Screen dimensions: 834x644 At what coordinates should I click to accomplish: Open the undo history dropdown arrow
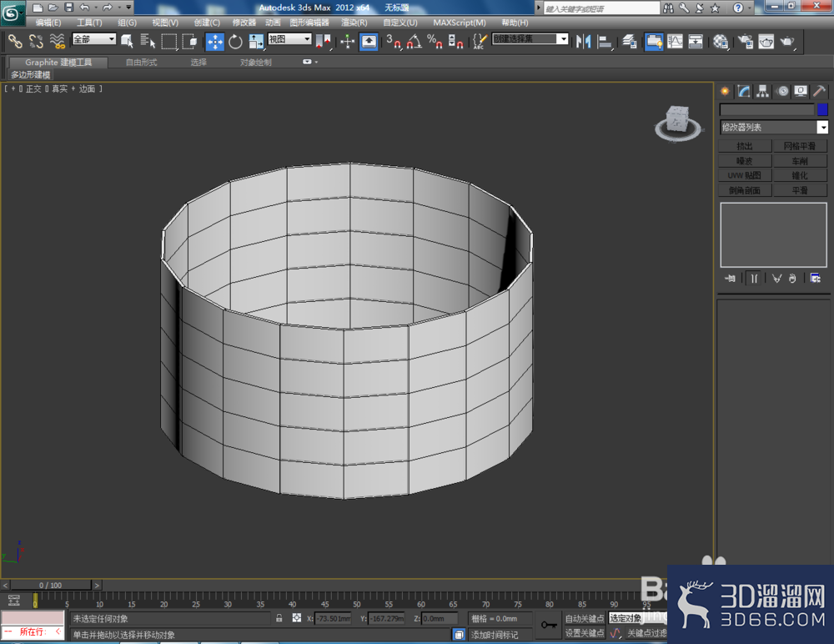pos(96,8)
